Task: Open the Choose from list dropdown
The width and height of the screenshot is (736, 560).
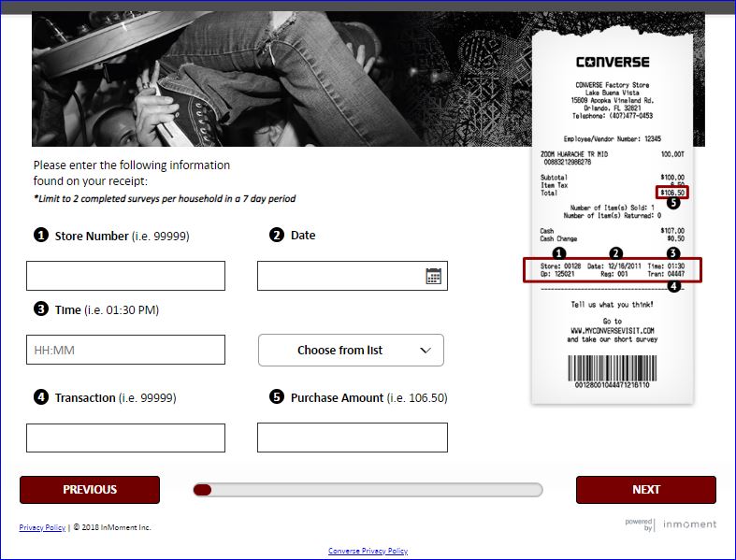Action: 351,351
